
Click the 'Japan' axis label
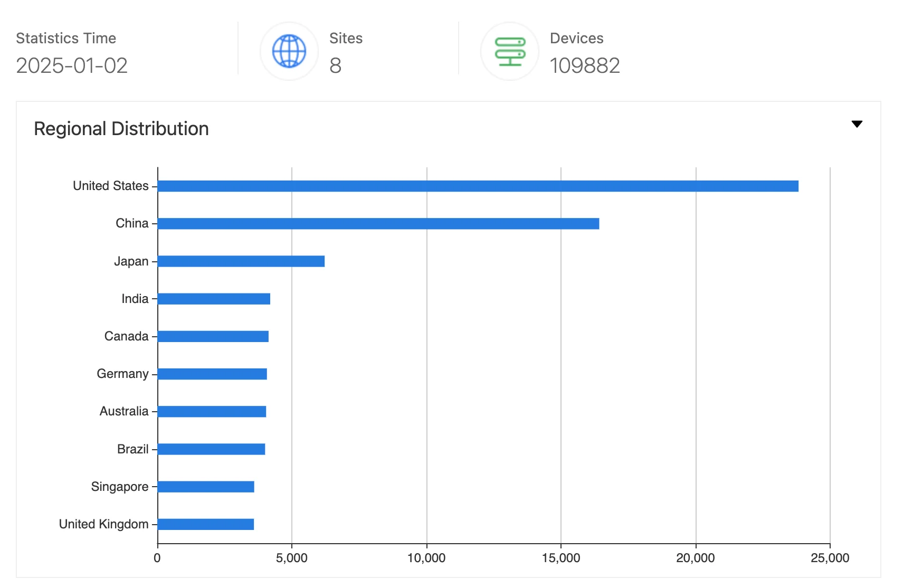coord(131,261)
